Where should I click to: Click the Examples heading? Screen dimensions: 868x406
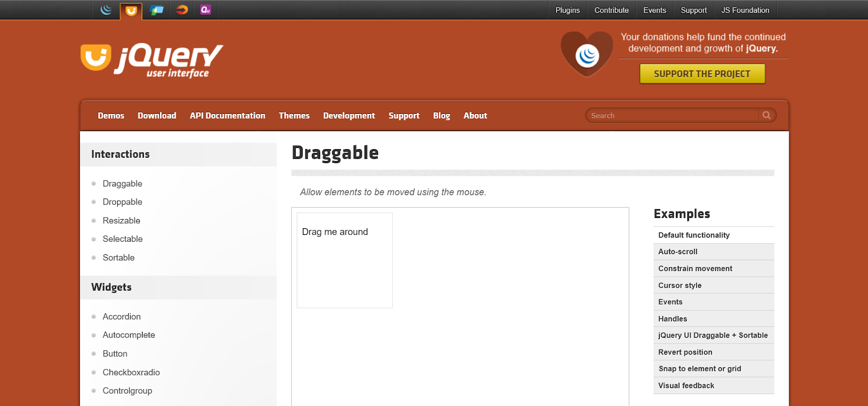(682, 214)
